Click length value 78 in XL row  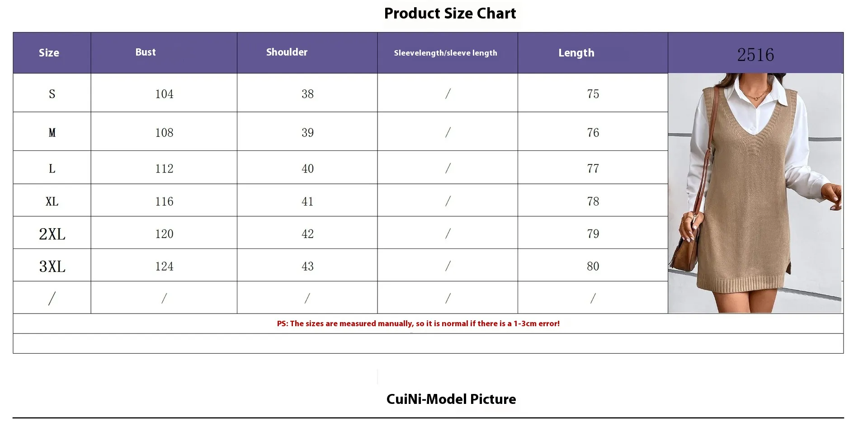point(593,201)
